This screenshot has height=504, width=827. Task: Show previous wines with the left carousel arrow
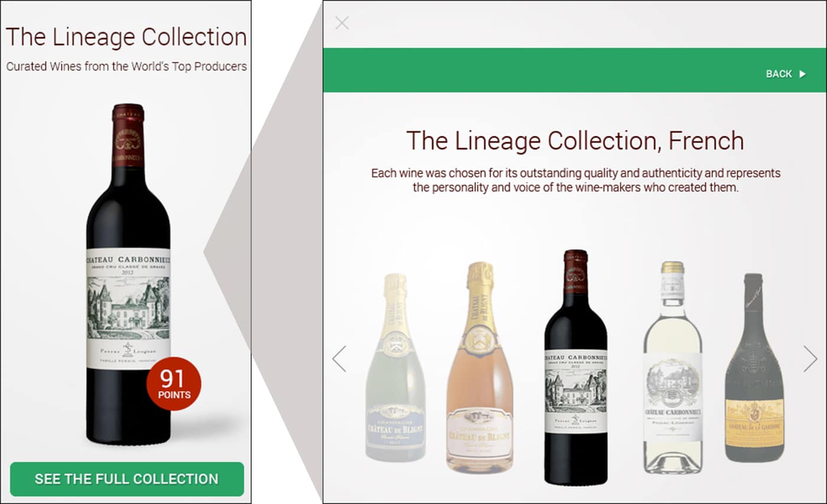pyautogui.click(x=339, y=359)
